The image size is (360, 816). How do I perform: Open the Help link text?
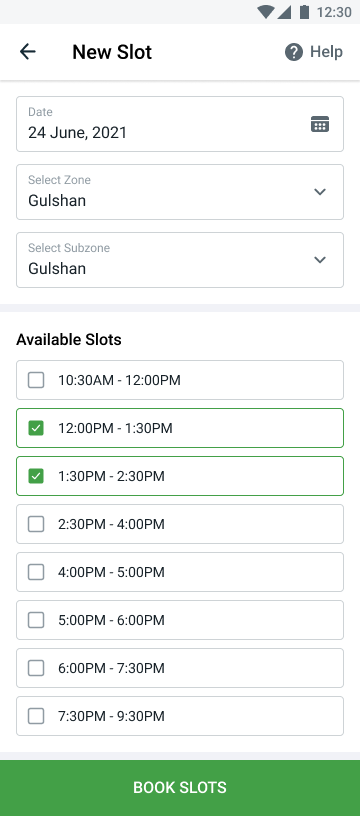tap(326, 52)
